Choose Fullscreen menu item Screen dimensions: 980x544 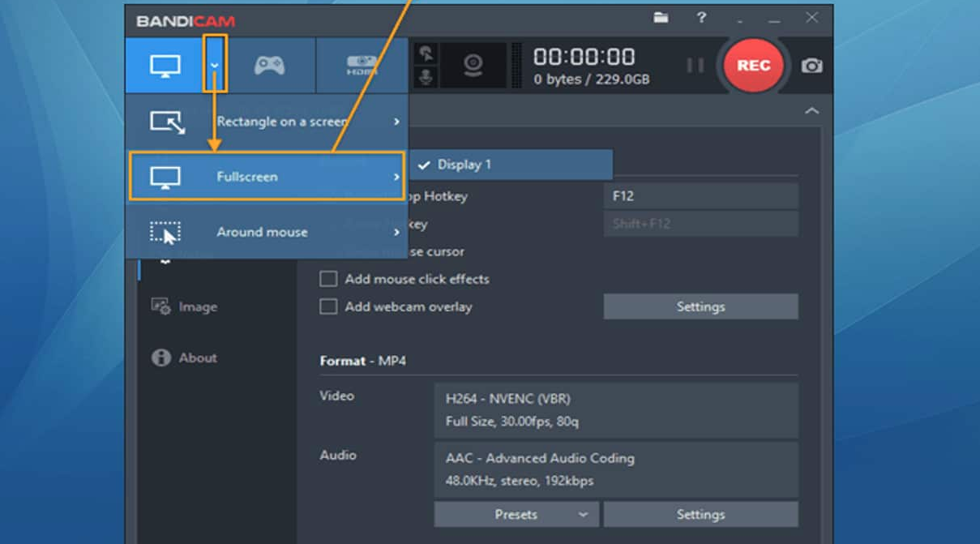coord(267,177)
